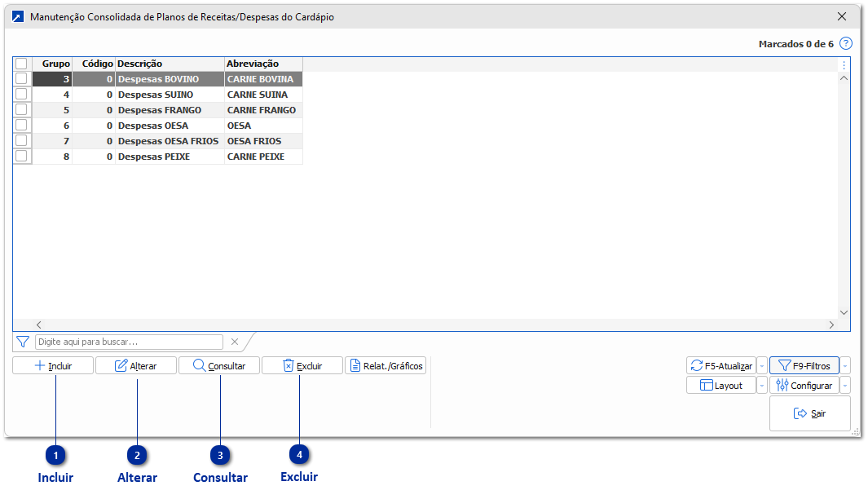Check the box for Despesas BOVINO row
Image resolution: width=868 pixels, height=499 pixels.
pos(21,79)
